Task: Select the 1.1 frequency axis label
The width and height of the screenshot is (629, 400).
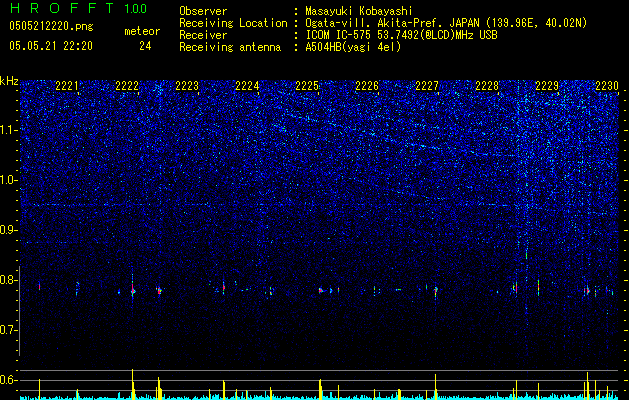Action: (9, 130)
